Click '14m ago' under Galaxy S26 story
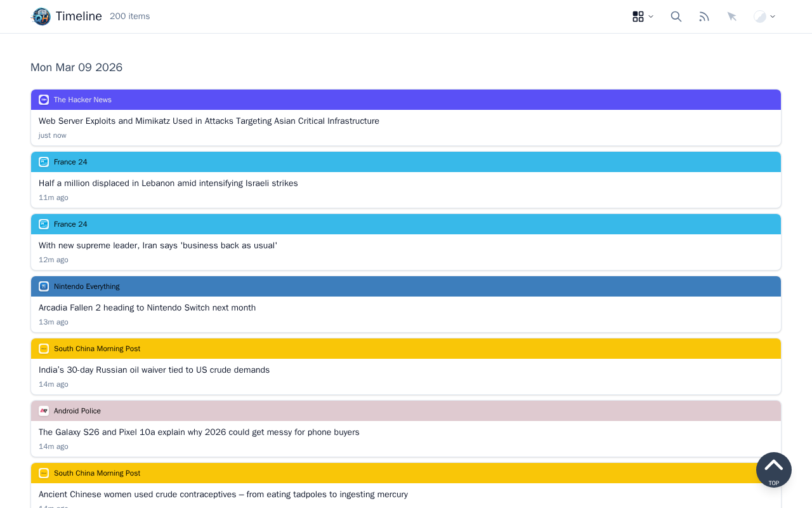812x508 pixels. (x=53, y=446)
